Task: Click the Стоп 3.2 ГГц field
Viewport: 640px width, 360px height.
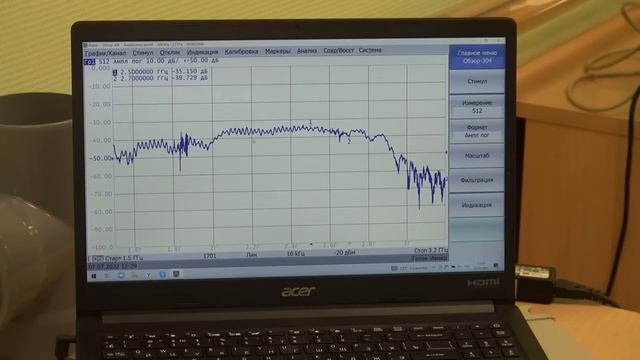Action: point(431,250)
